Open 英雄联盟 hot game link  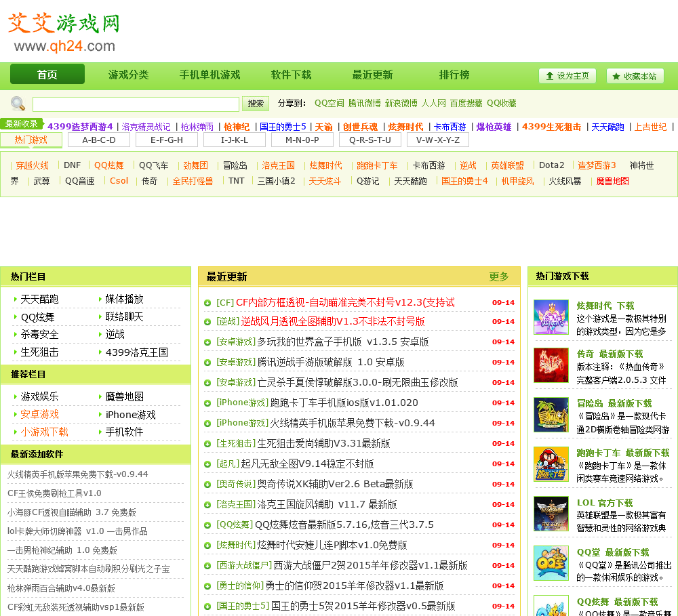point(507,165)
